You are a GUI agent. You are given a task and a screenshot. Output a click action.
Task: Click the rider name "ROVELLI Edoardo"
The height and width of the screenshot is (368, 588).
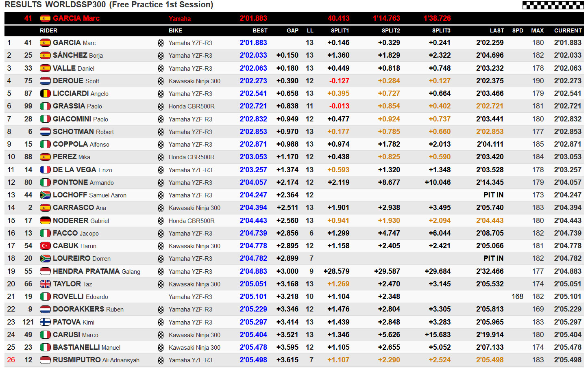click(81, 297)
